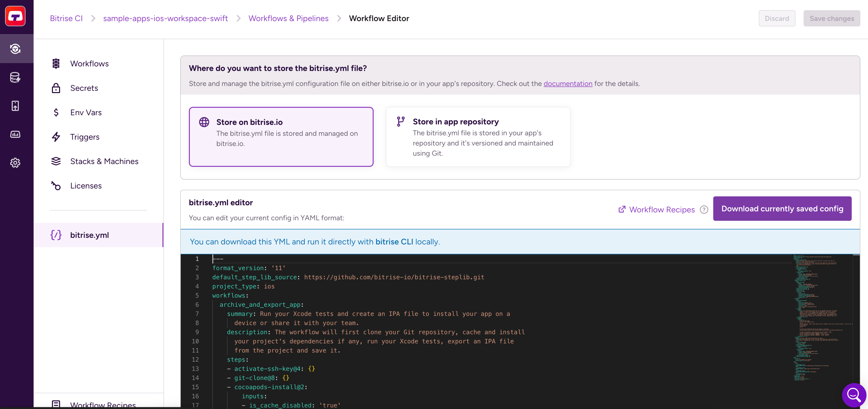Open the documentation link
Viewport: 868px width, 409px height.
(568, 83)
